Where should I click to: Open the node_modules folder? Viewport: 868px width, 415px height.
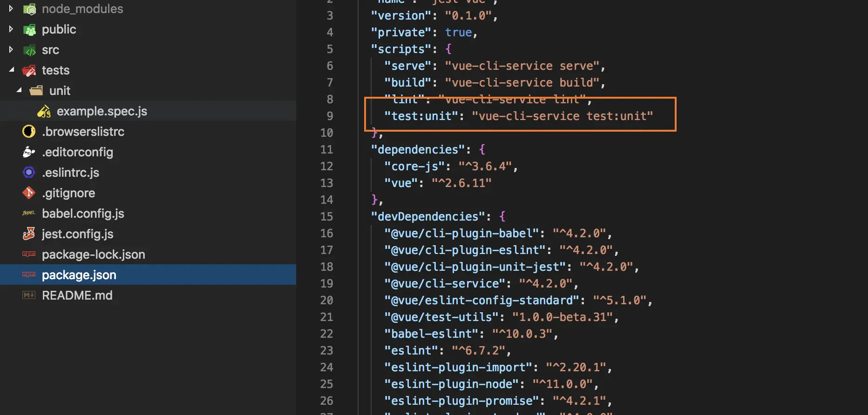(x=82, y=9)
